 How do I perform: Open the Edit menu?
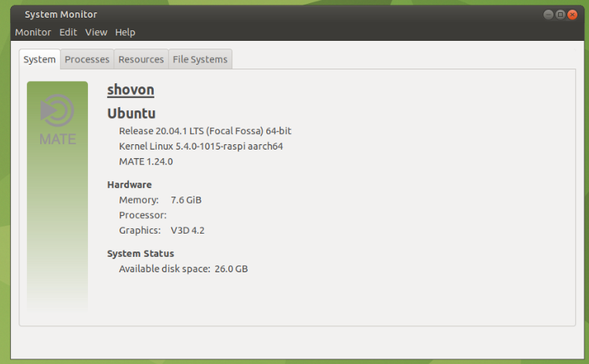68,32
